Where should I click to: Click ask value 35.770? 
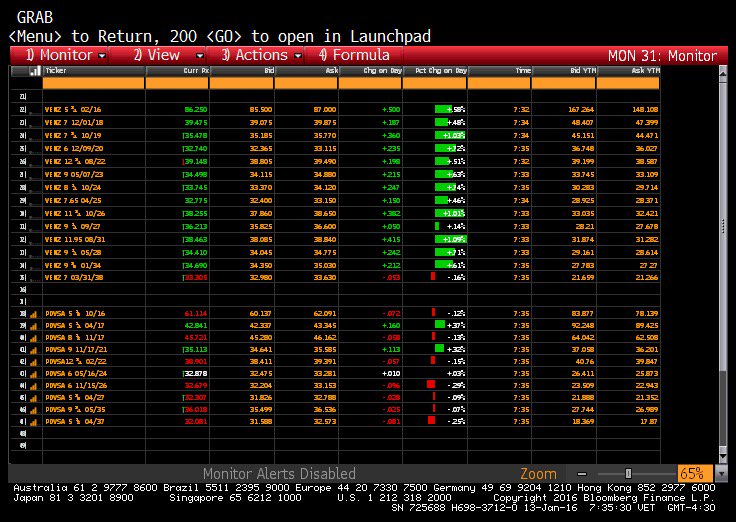click(325, 136)
